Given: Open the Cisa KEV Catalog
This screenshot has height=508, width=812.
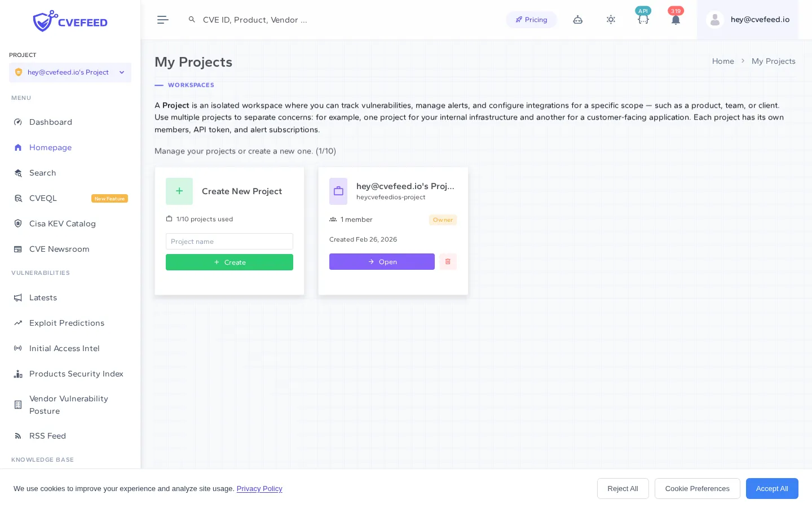Looking at the screenshot, I should point(63,224).
